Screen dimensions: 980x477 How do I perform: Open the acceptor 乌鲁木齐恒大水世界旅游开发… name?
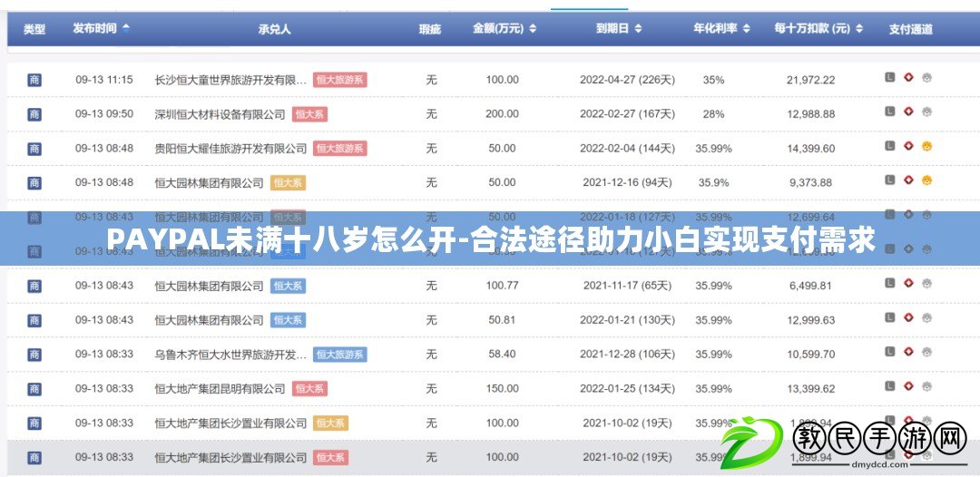coord(230,355)
